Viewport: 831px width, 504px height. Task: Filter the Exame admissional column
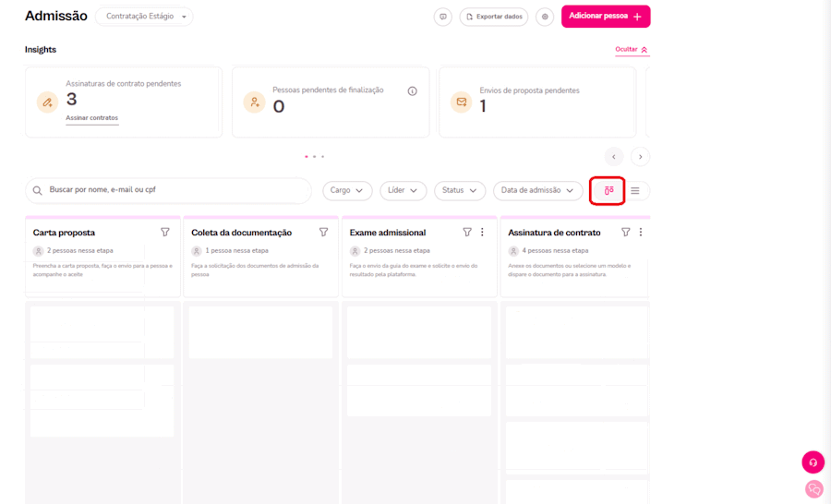tap(467, 232)
